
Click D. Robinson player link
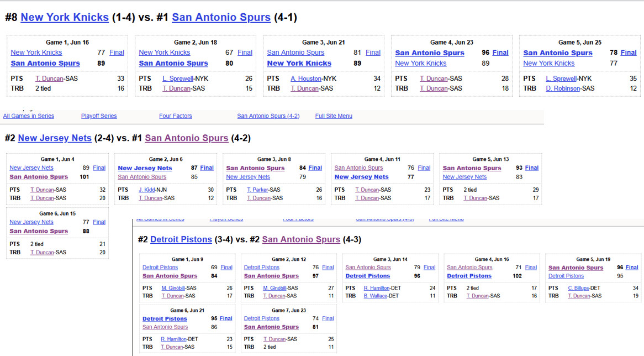pos(563,88)
